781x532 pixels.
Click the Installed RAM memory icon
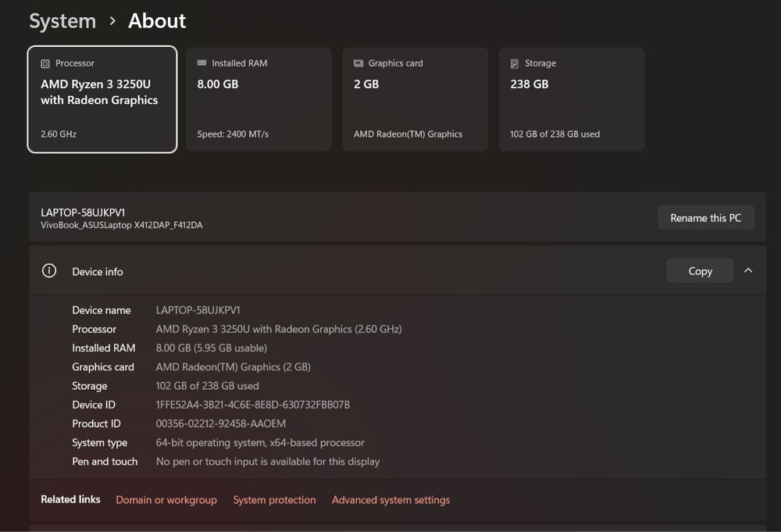[x=201, y=62]
